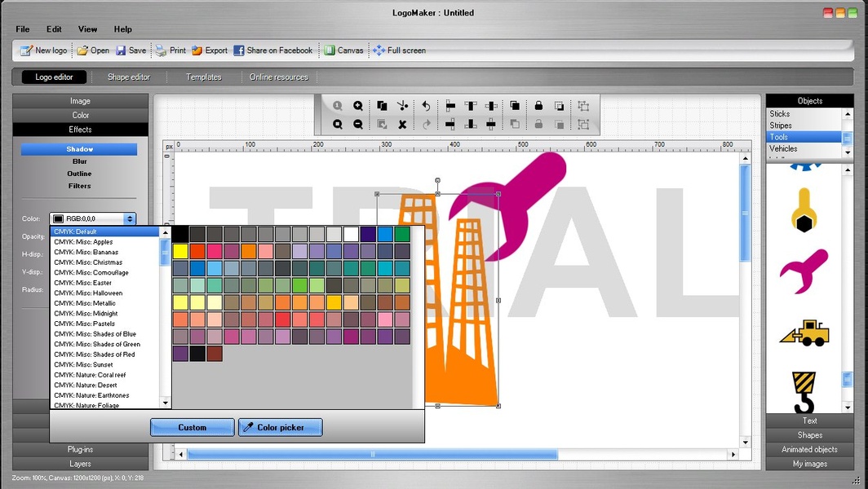Select 'CMYK: Misc: Halloween' palette from list
868x489 pixels.
click(x=88, y=293)
